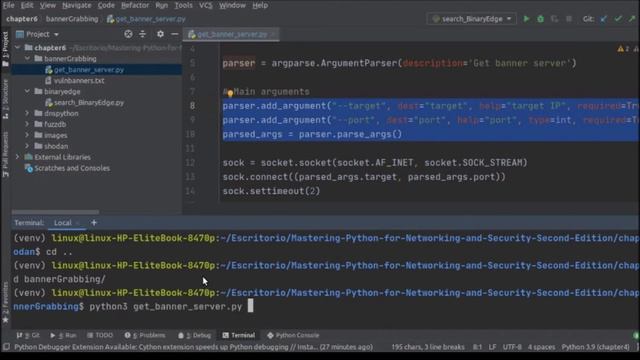Click Git commit checkmark icon

(x=618, y=19)
